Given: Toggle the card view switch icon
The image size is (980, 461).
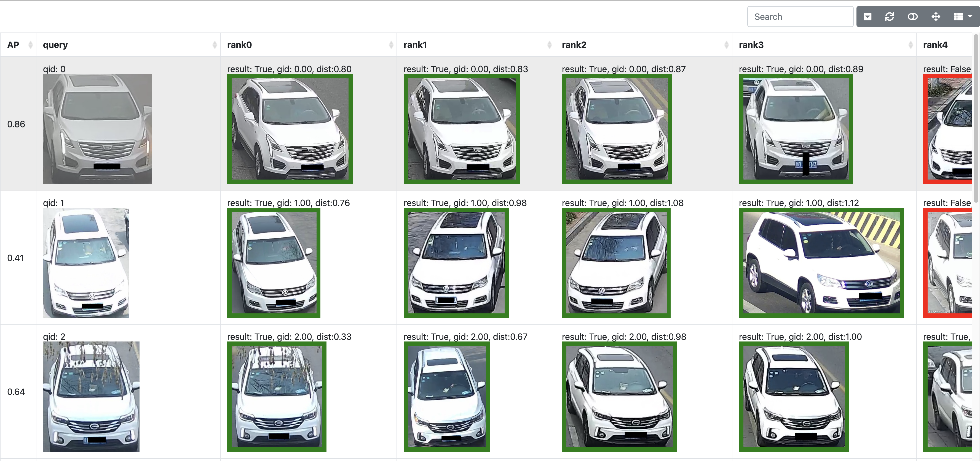Looking at the screenshot, I should (x=912, y=17).
